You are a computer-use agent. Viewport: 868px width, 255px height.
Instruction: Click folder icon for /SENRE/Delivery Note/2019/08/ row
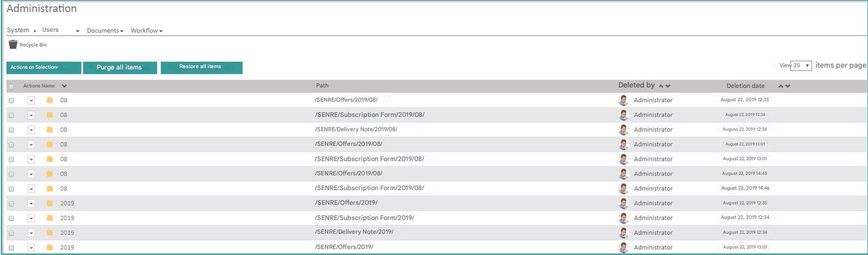pos(50,129)
